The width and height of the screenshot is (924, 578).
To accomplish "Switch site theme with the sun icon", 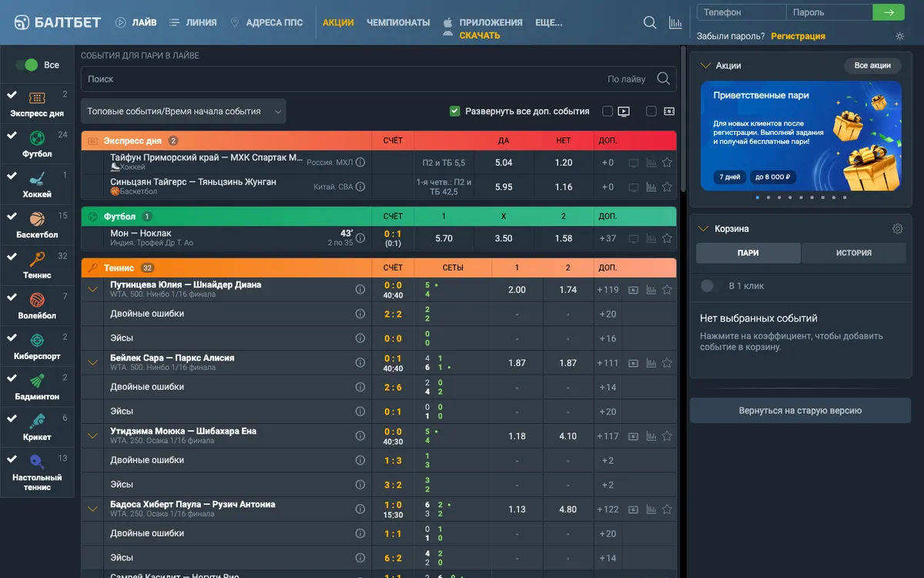I will [900, 36].
